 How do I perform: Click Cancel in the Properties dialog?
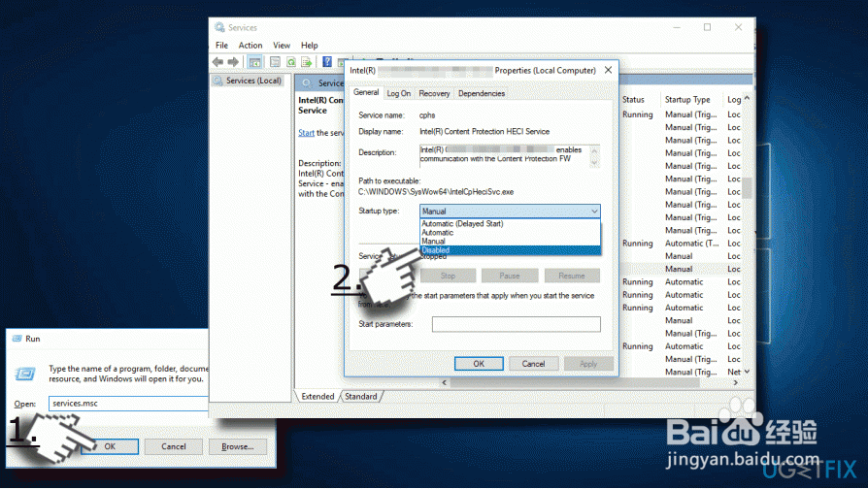click(533, 364)
